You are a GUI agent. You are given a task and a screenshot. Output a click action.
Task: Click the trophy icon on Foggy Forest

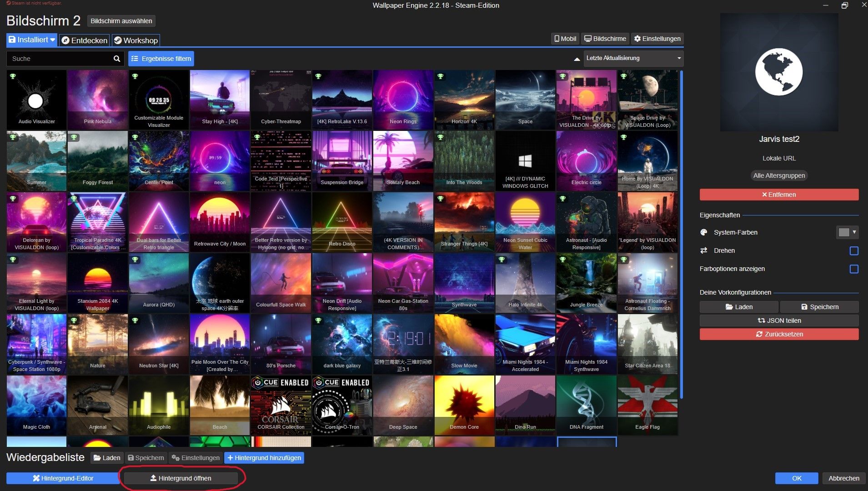74,137
